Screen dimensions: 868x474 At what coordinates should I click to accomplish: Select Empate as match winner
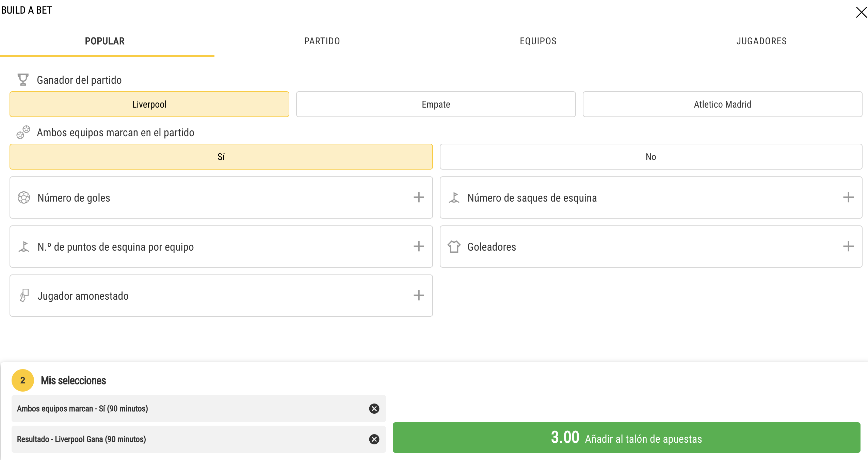click(436, 104)
